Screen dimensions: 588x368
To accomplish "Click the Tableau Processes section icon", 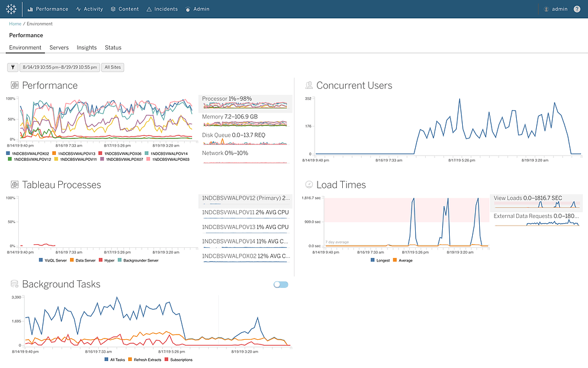I will [15, 184].
